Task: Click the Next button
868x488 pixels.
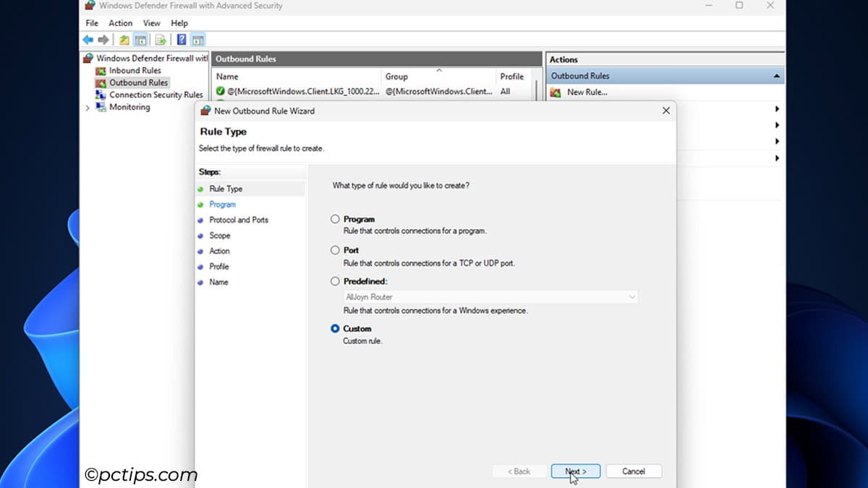Action: (x=575, y=471)
